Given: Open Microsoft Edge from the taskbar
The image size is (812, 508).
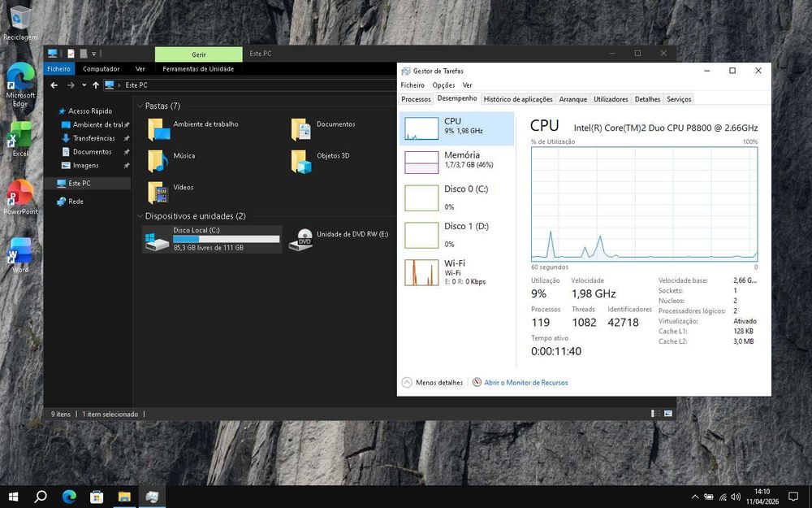Looking at the screenshot, I should 69,497.
